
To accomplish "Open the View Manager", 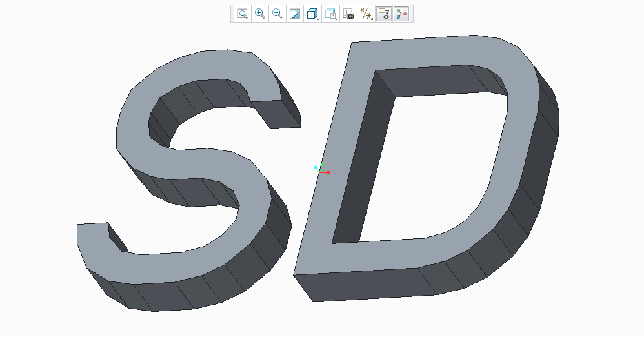I will (x=348, y=14).
